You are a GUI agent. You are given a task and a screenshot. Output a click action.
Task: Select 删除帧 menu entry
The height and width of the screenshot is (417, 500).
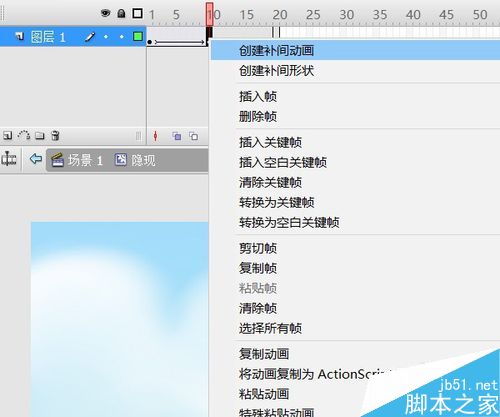pos(355,116)
